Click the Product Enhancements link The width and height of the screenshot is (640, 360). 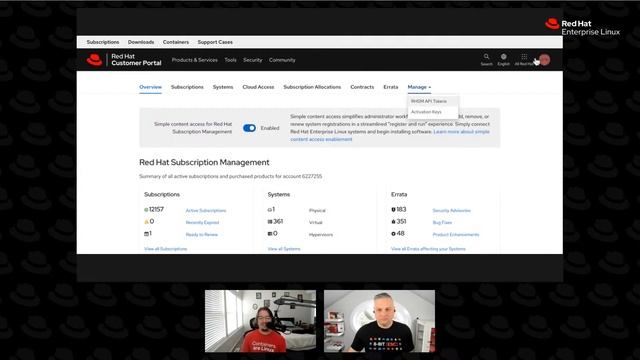pos(456,235)
